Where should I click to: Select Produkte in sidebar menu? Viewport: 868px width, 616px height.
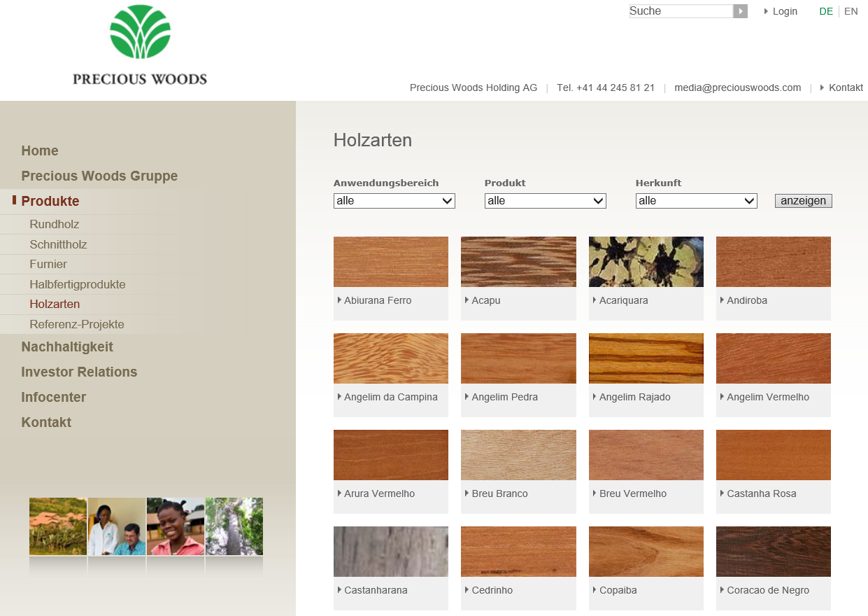tap(50, 201)
